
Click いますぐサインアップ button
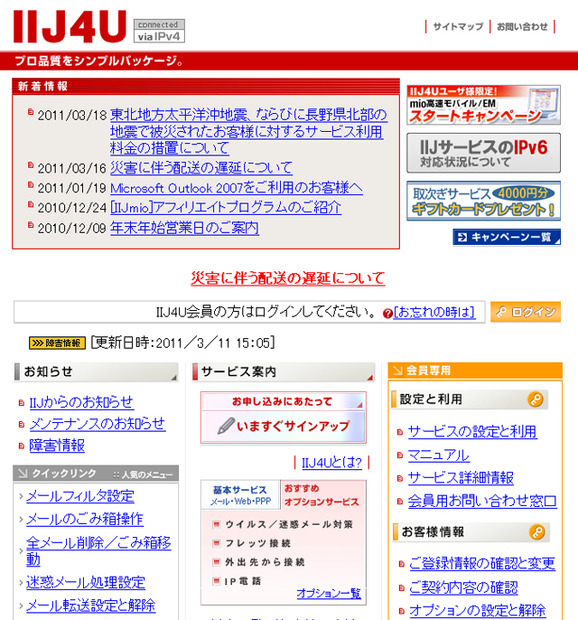tap(283, 426)
